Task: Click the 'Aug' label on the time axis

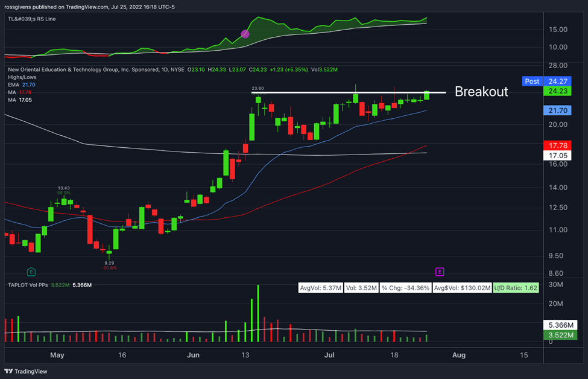Action: click(x=459, y=355)
